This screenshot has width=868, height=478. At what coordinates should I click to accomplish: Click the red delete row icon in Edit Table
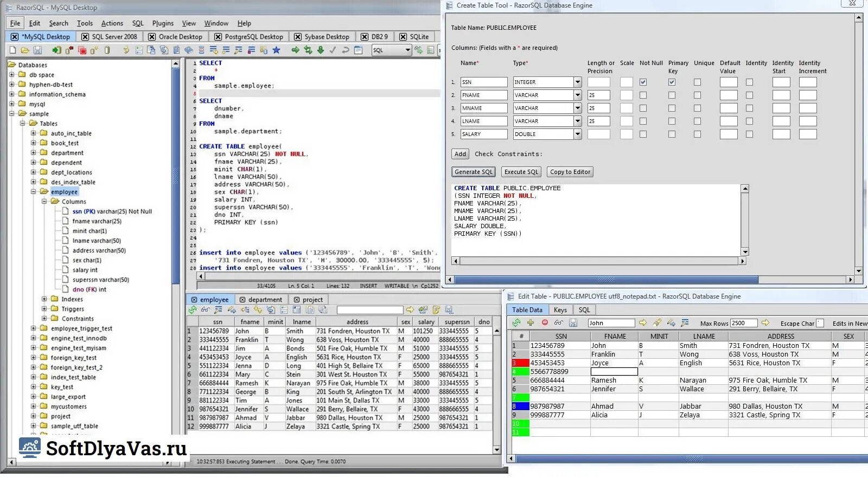click(545, 322)
